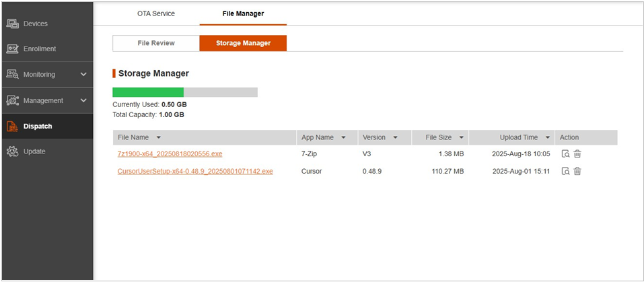Screen dimensions: 644x282
Task: Click version V3 cell
Action: (x=367, y=154)
